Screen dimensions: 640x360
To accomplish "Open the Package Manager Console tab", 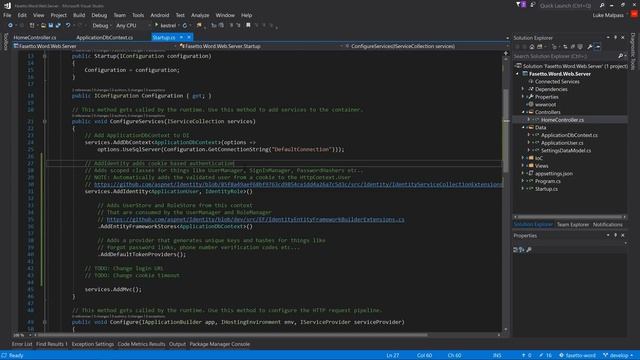I will [x=220, y=344].
